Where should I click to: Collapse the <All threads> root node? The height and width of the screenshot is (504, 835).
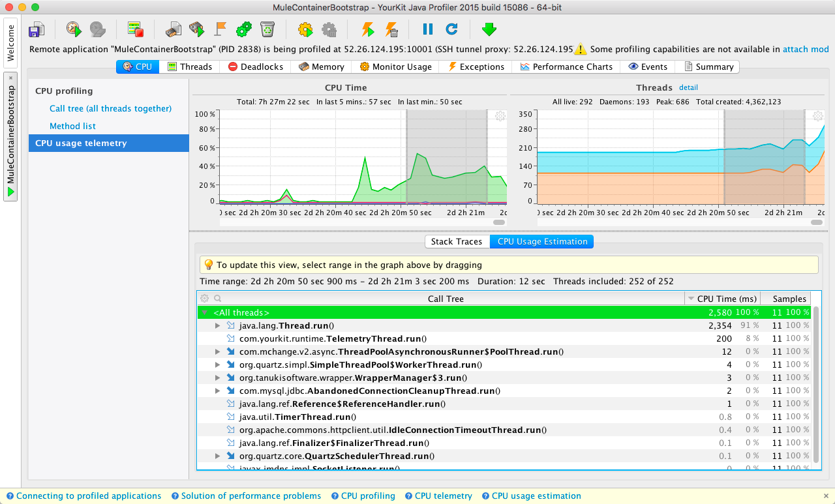tap(205, 312)
